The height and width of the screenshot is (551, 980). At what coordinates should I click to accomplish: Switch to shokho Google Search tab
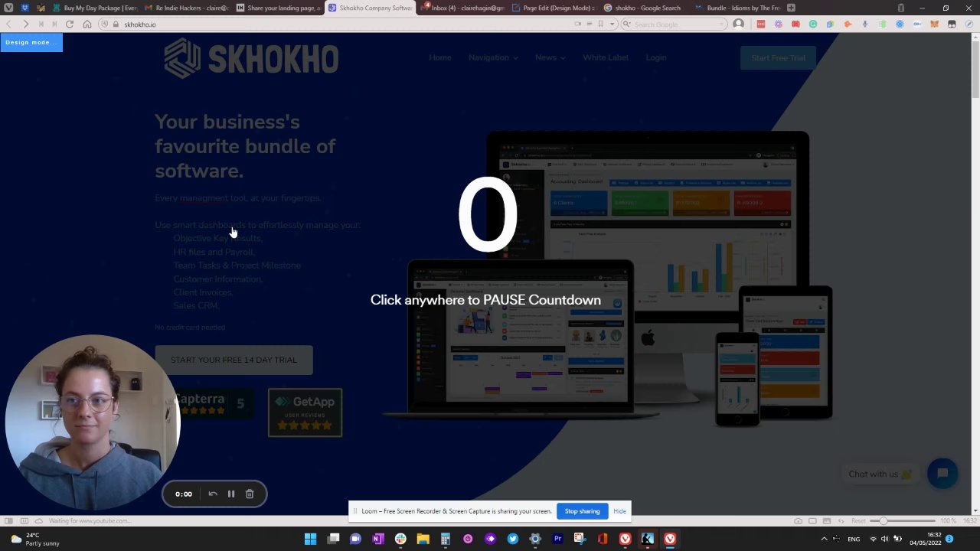coord(645,8)
